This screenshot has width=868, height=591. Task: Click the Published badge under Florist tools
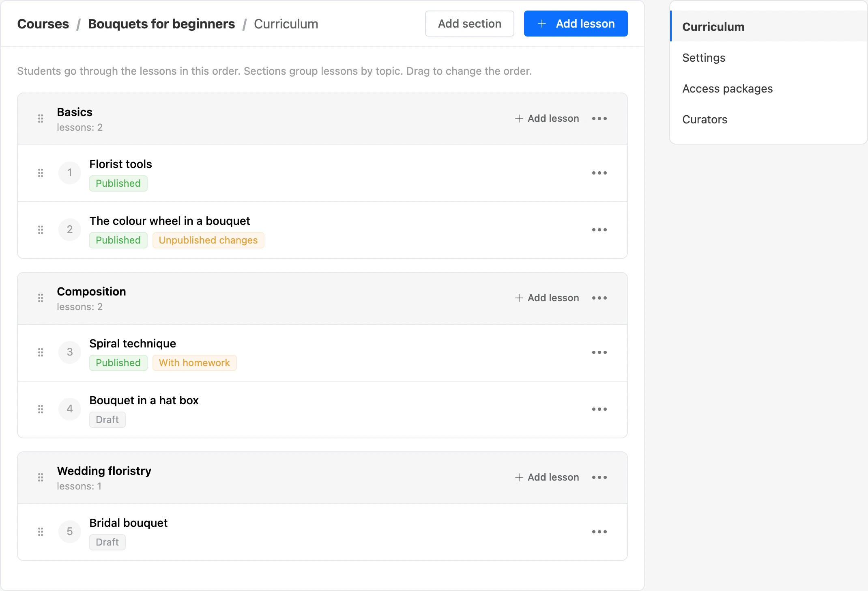pyautogui.click(x=118, y=183)
